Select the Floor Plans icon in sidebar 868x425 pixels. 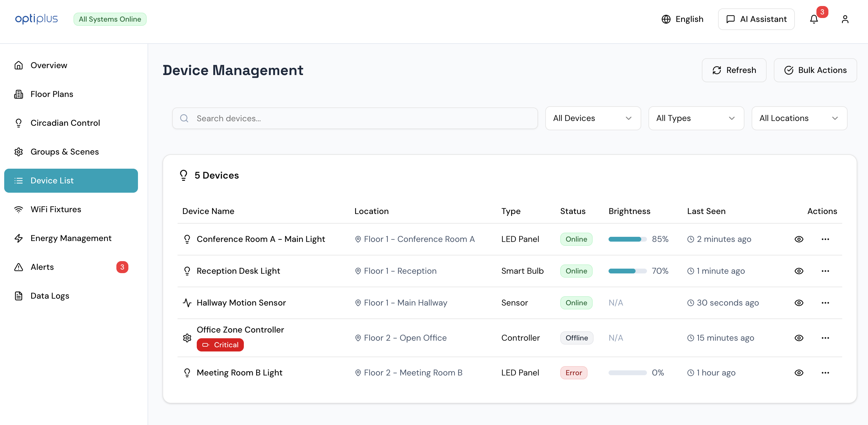coord(19,94)
